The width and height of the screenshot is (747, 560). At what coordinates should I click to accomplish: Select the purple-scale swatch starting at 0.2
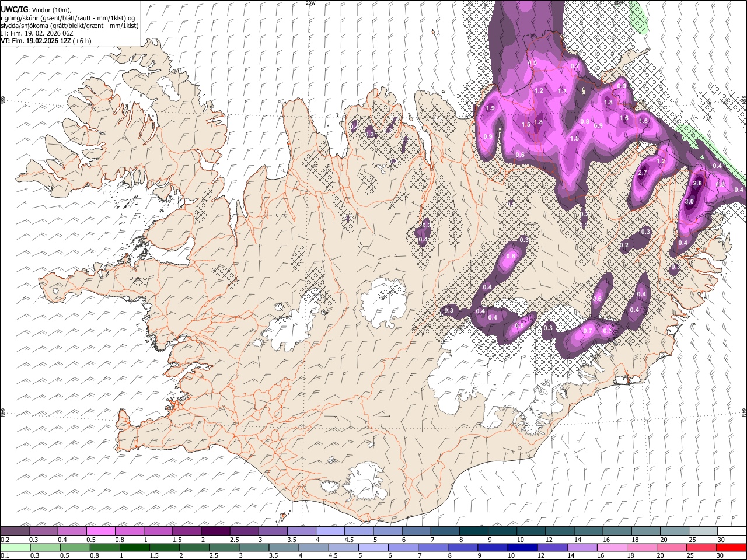pyautogui.click(x=15, y=531)
